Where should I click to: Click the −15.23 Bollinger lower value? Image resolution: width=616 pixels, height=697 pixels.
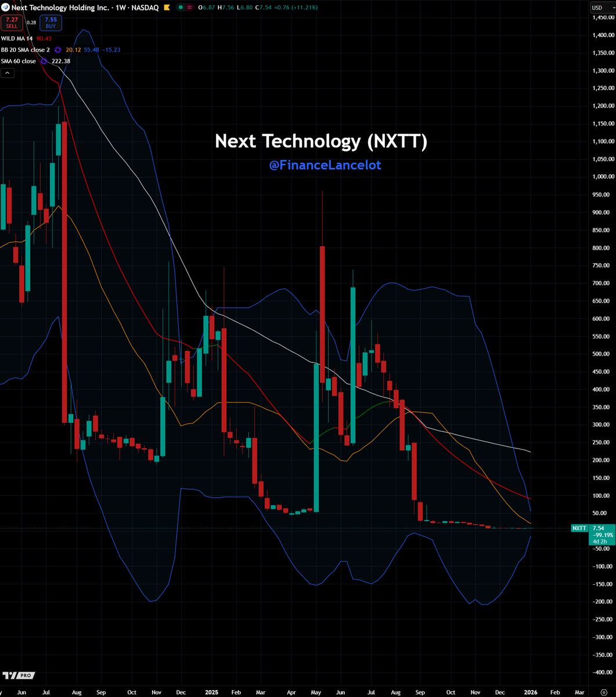click(x=112, y=50)
